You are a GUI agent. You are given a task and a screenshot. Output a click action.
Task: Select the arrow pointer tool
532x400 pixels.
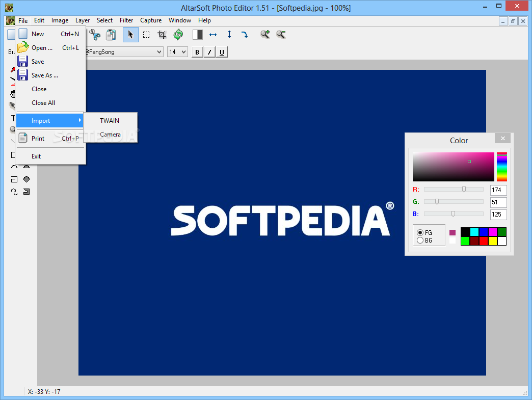[x=130, y=35]
